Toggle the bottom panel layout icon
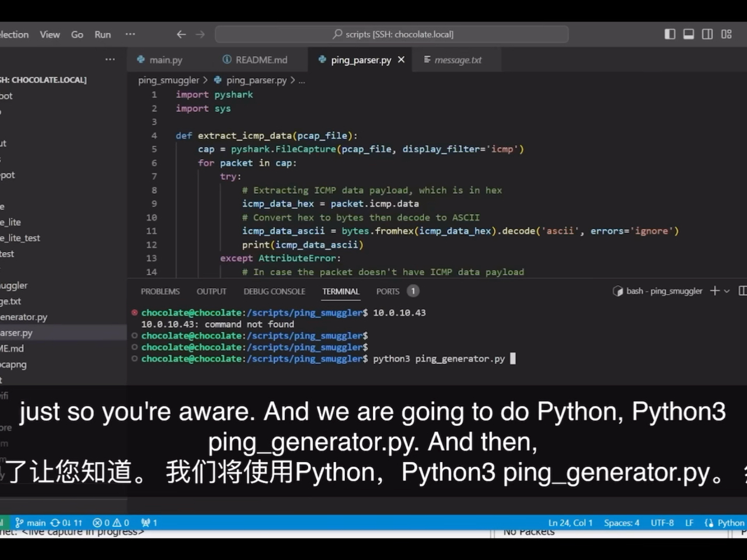747x560 pixels. [x=689, y=34]
